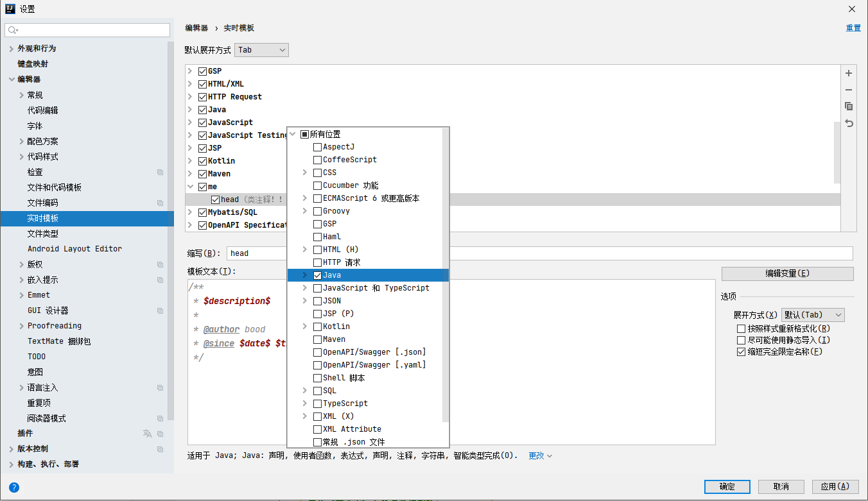Disable 缩短完全限定名称 option

[742, 352]
